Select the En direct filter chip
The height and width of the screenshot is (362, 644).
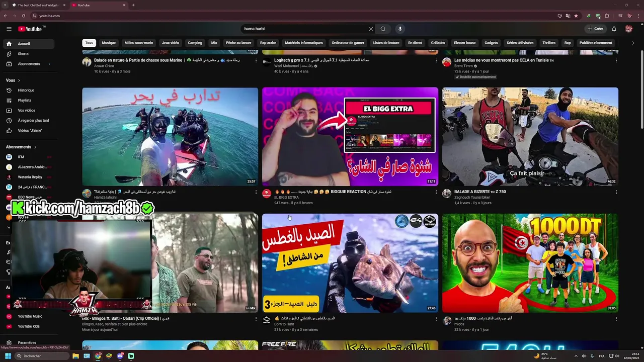pyautogui.click(x=415, y=43)
